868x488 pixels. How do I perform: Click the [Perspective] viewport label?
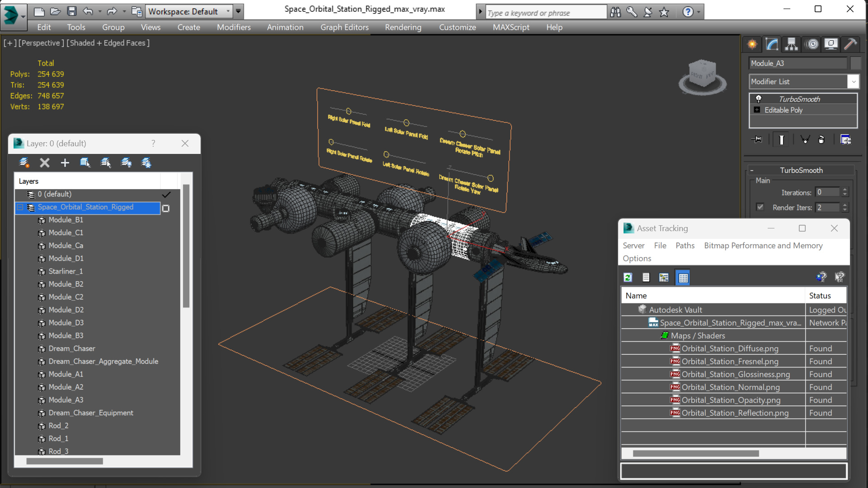point(41,43)
